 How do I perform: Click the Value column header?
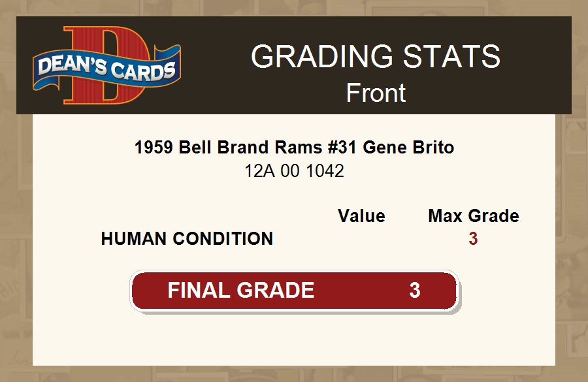coord(361,216)
